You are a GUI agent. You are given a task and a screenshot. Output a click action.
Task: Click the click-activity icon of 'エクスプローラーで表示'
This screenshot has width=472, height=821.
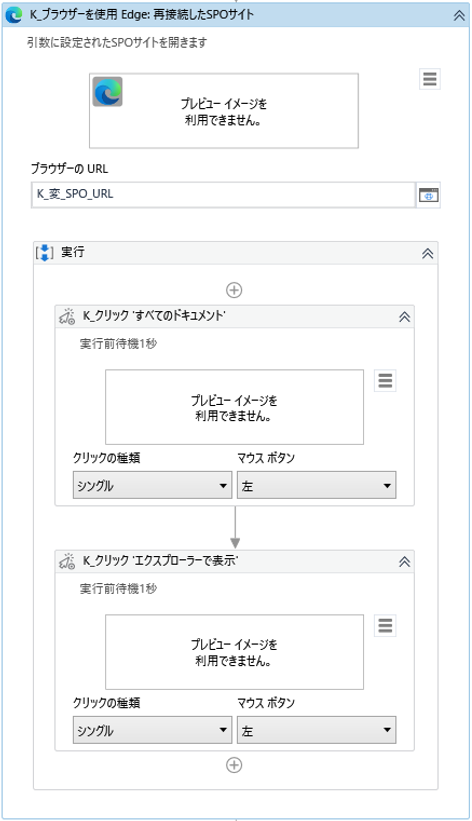[x=67, y=562]
